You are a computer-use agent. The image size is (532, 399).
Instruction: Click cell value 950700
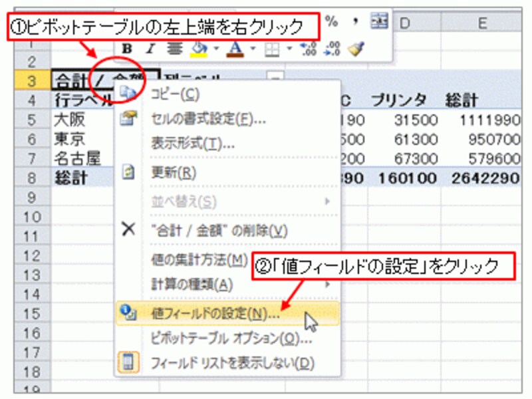click(x=494, y=139)
